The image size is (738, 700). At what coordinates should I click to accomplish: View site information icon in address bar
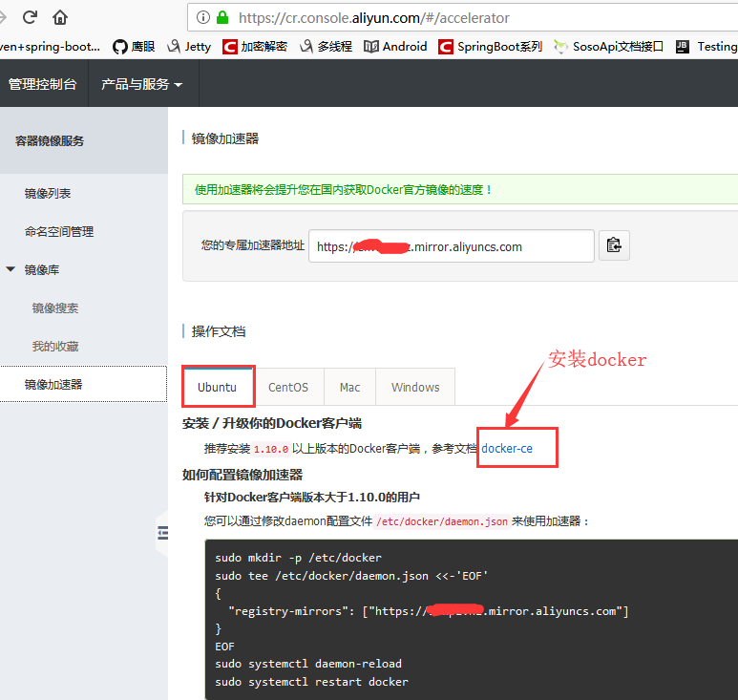click(x=202, y=18)
